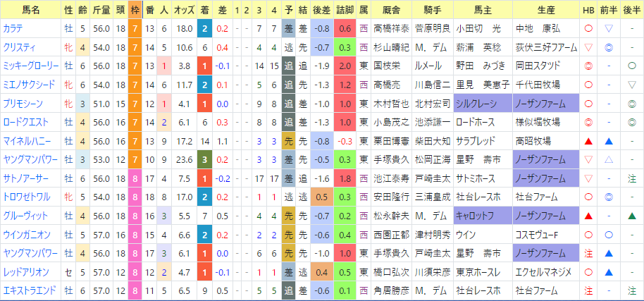Viewport: 644px width, 301px height.
Task: Open マイネルハニー horse link
Action: (x=27, y=141)
